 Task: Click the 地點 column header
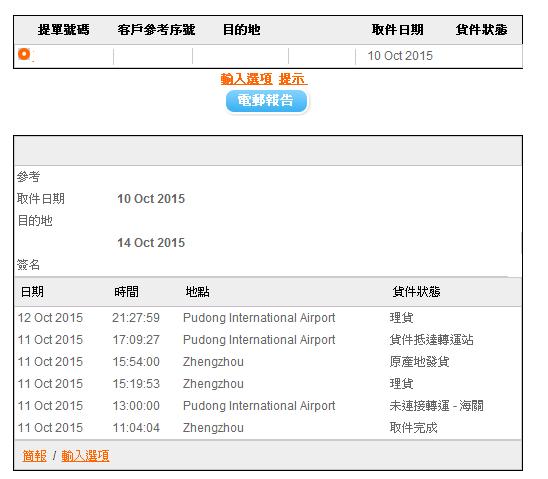pyautogui.click(x=197, y=291)
